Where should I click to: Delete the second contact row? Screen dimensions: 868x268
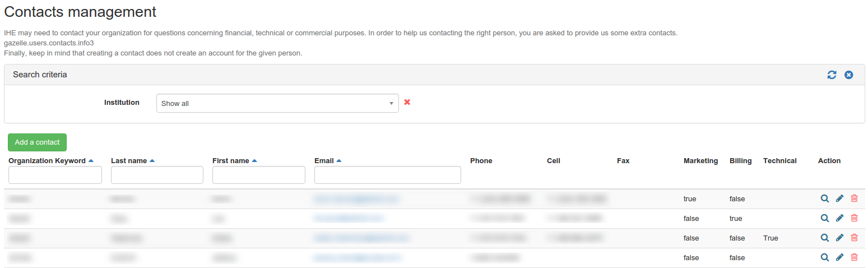pyautogui.click(x=854, y=218)
